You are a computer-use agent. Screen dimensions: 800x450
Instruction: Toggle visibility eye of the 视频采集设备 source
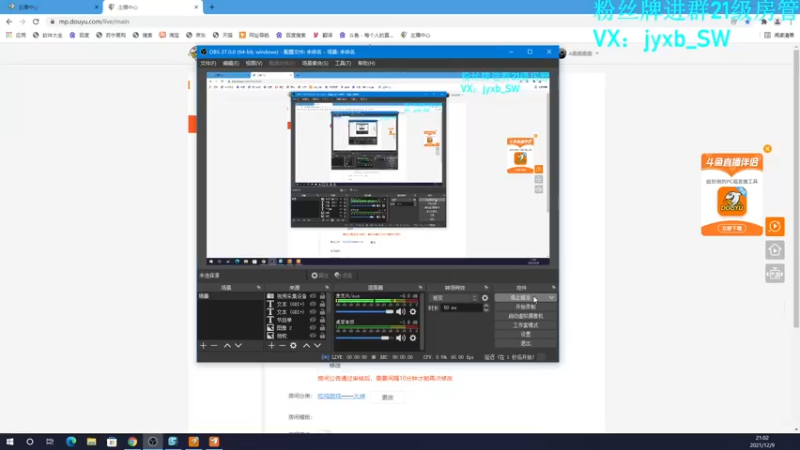[x=313, y=296]
